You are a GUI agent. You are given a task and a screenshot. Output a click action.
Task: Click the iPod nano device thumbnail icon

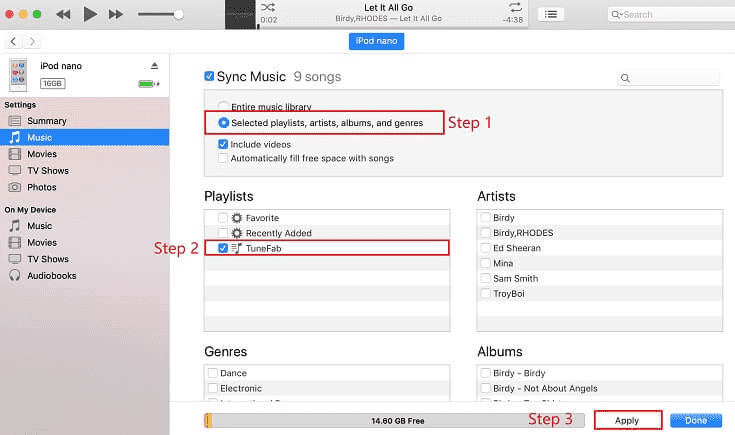[19, 74]
